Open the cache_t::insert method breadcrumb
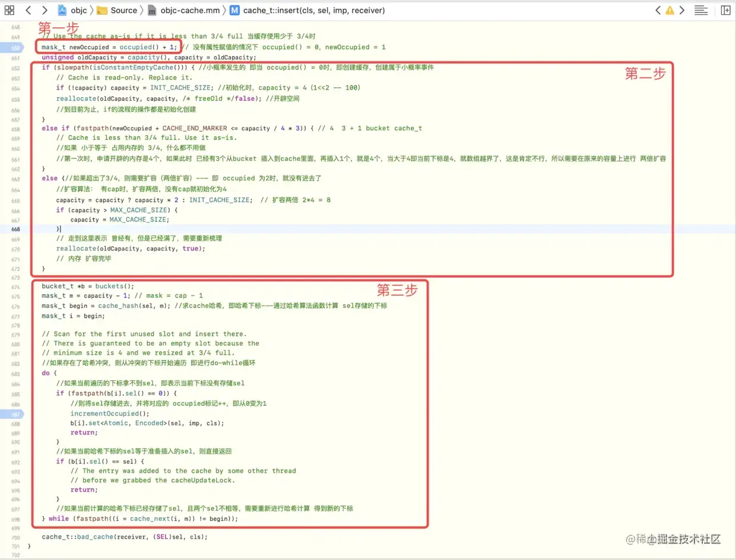This screenshot has height=560, width=736. tap(307, 10)
